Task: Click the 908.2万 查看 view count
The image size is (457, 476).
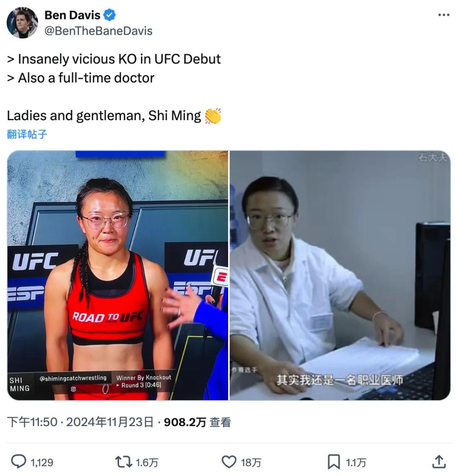Action: click(197, 422)
